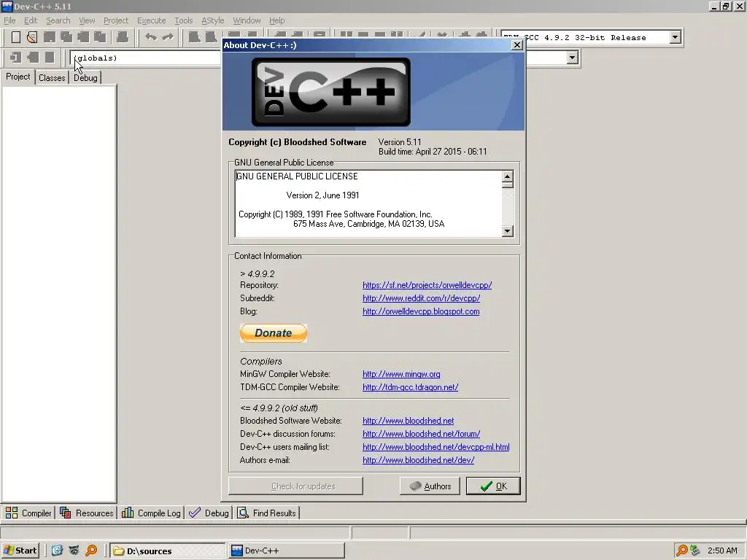
Task: Click the Print toolbar icon
Action: 123,37
